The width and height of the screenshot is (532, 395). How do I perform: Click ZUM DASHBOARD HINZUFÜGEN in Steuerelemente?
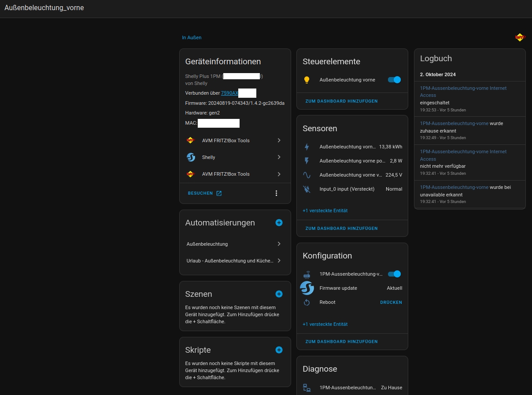tap(341, 101)
